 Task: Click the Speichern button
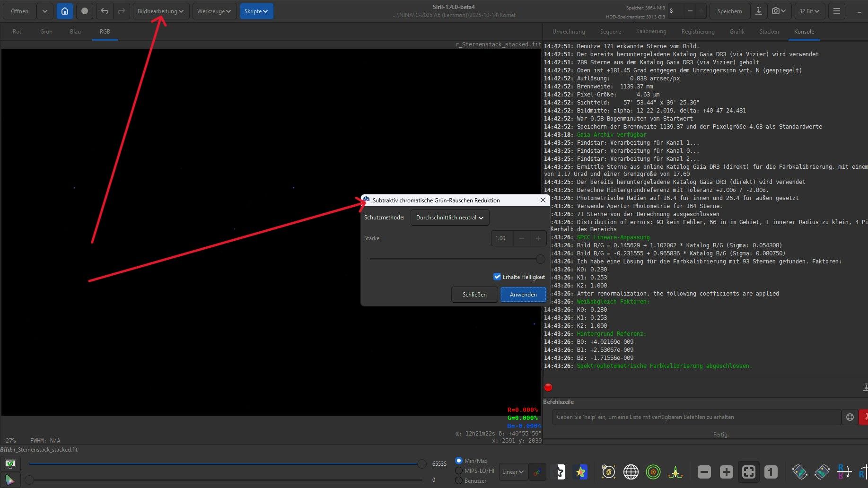point(729,11)
